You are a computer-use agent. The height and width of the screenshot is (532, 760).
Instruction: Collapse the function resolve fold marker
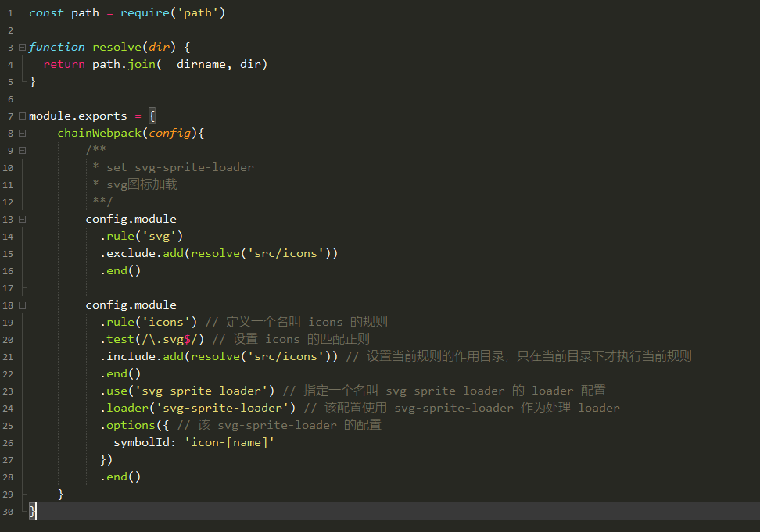click(22, 48)
